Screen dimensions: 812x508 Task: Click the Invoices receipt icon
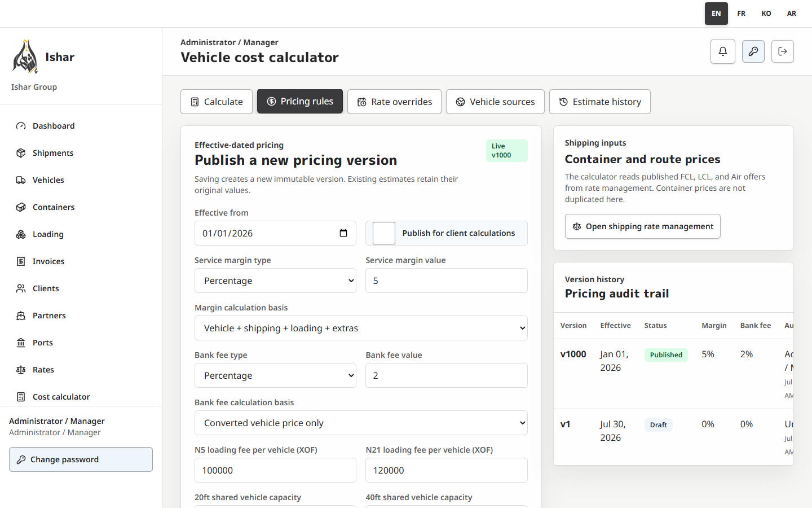click(x=21, y=261)
